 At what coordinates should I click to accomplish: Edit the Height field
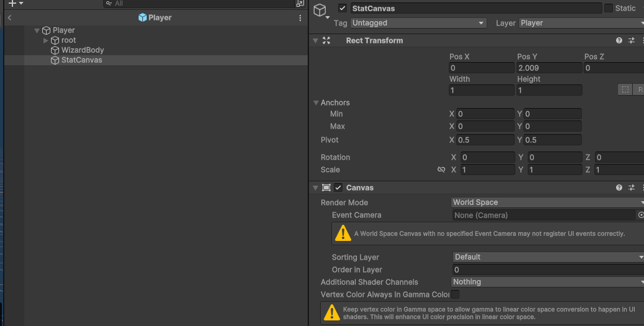[549, 90]
